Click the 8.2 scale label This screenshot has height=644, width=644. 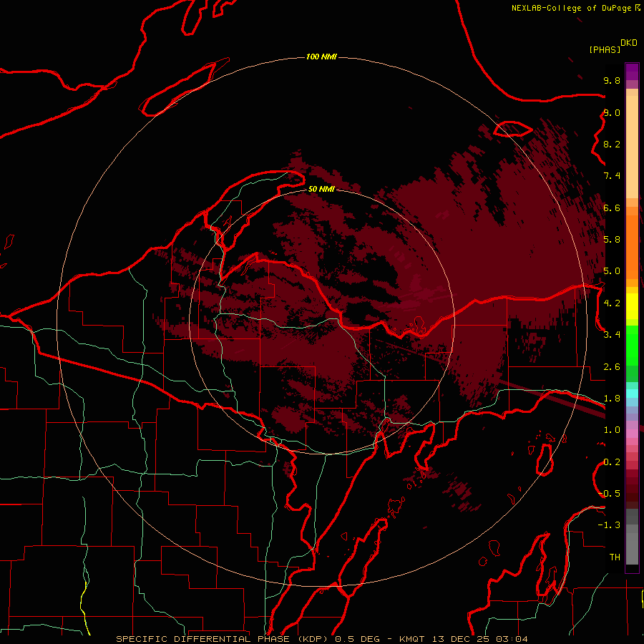pos(612,144)
